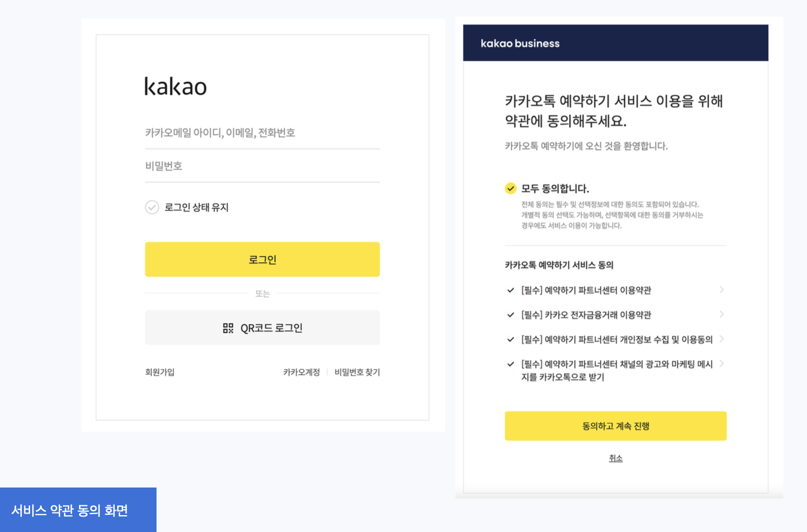The width and height of the screenshot is (807, 532).
Task: Expand 예약하기 파트너센터 이용약관 details arrow
Action: coord(722,290)
